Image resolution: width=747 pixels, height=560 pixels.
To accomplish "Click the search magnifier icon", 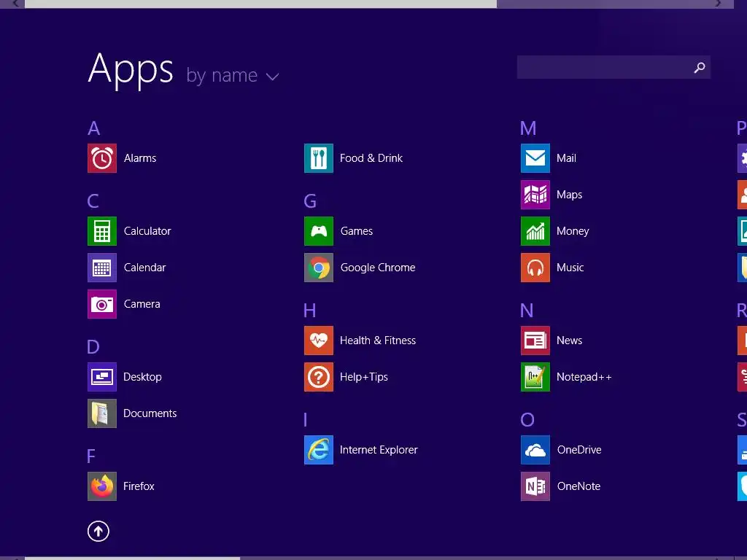I will [x=700, y=68].
